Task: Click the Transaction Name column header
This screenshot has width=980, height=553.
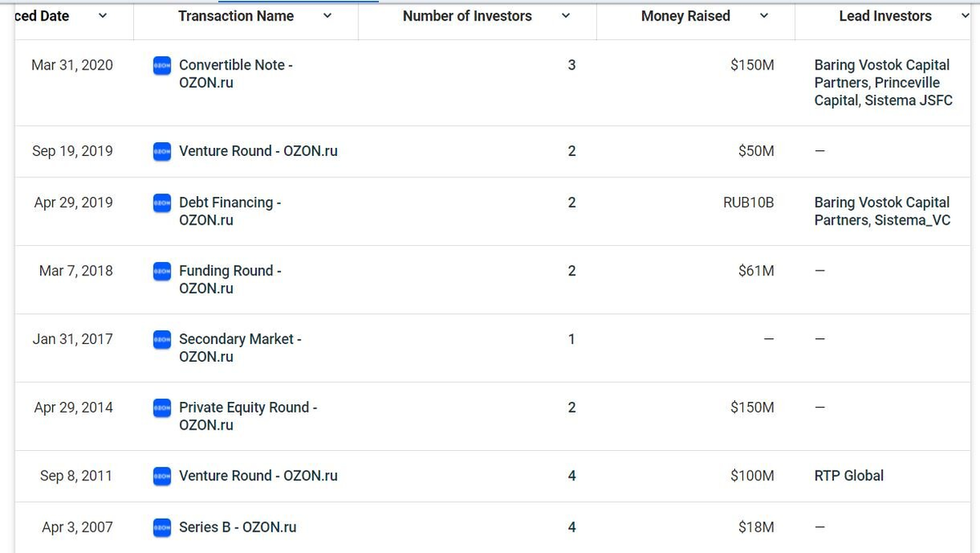Action: [x=236, y=16]
